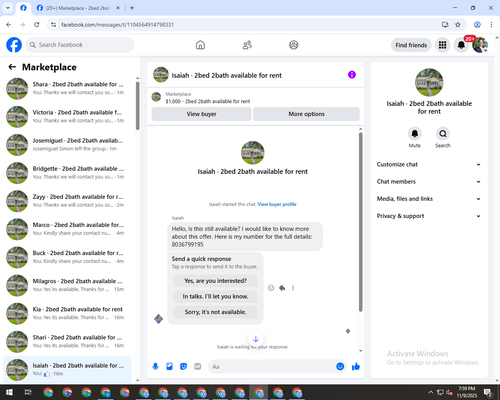This screenshot has height=400, width=500.
Task: Attach a file with the image icon
Action: (169, 367)
